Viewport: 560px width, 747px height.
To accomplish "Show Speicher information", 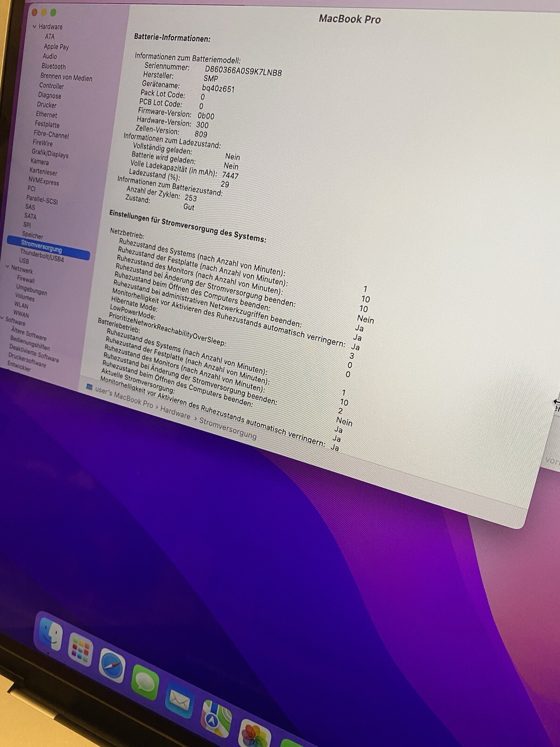I will click(33, 235).
